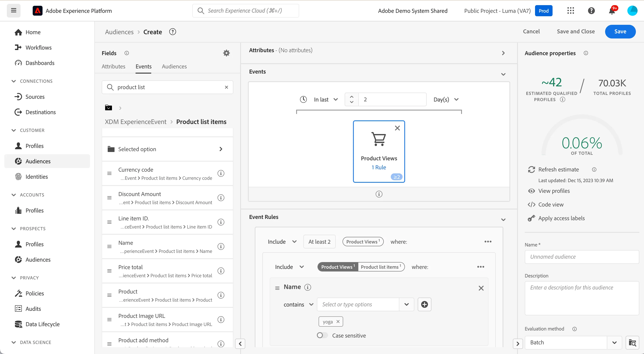This screenshot has height=354, width=644.
Task: Open the contains operator dropdown
Action: (x=298, y=304)
